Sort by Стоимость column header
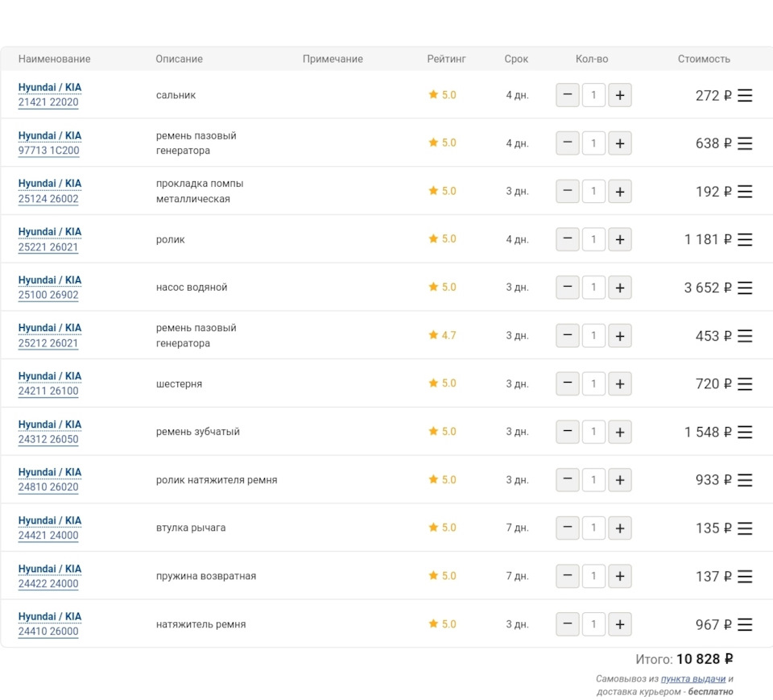Image resolution: width=773 pixels, height=700 pixels. [704, 59]
